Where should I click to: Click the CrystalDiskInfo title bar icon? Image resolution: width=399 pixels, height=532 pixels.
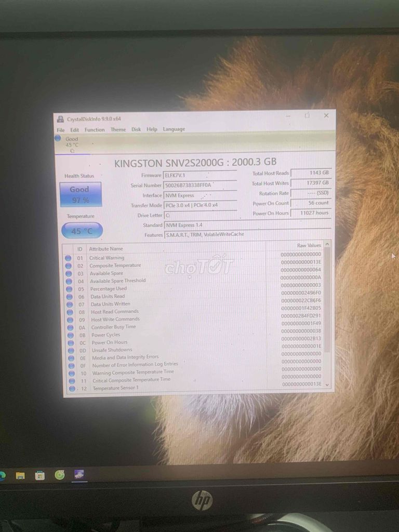click(x=60, y=119)
